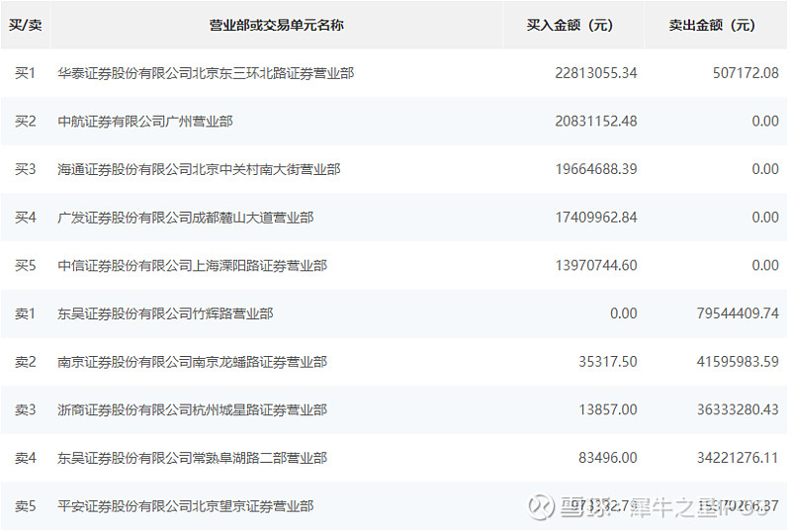This screenshot has height=532, width=791.
Task: Select the 买4 row label
Action: [x=26, y=218]
